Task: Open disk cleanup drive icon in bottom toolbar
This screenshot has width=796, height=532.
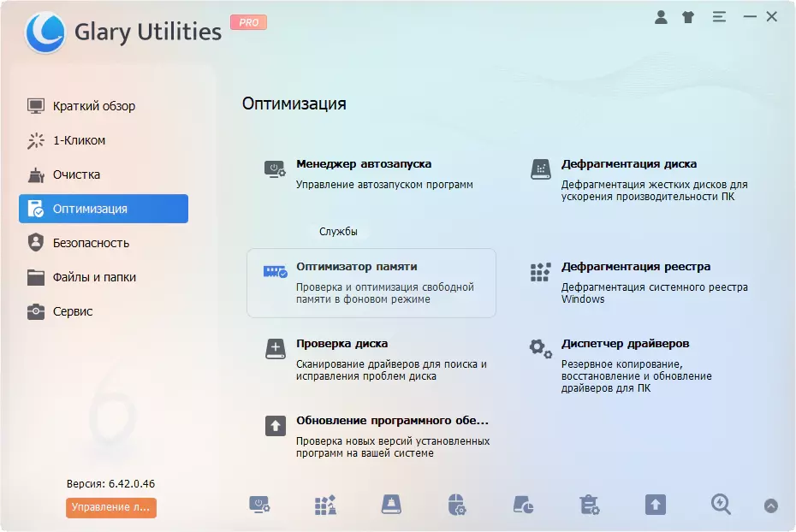Action: (391, 505)
